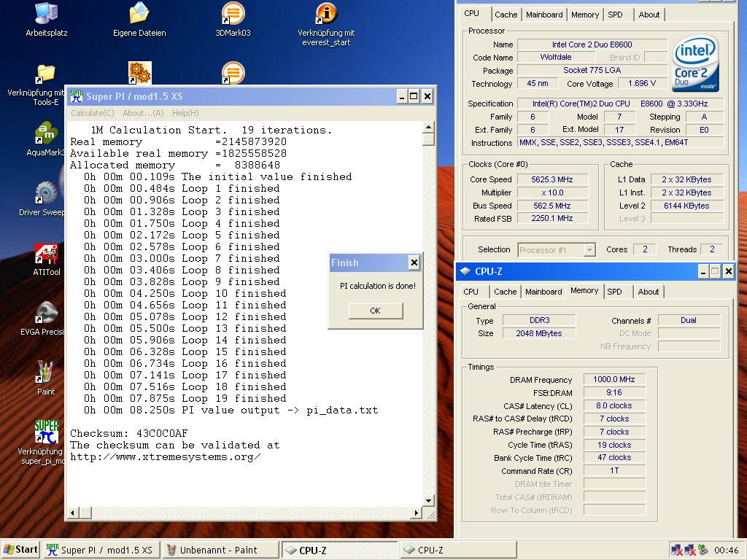Open About tab in upper CPU-Z
The image size is (747, 560).
click(x=649, y=15)
